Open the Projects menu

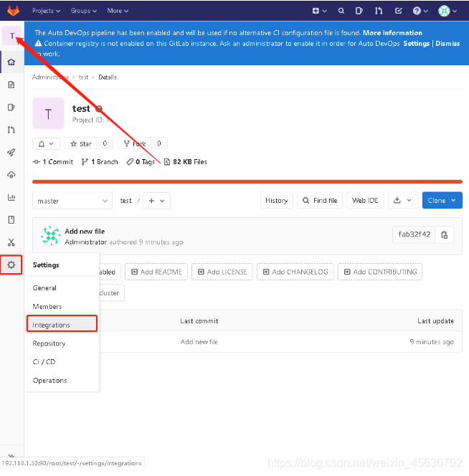pos(46,11)
